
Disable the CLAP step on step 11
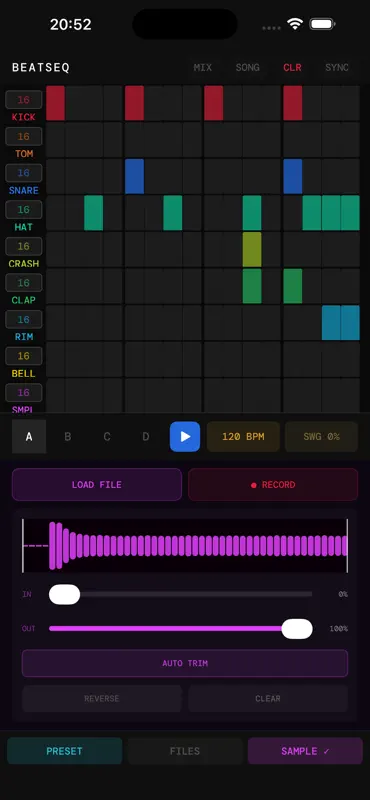(252, 287)
